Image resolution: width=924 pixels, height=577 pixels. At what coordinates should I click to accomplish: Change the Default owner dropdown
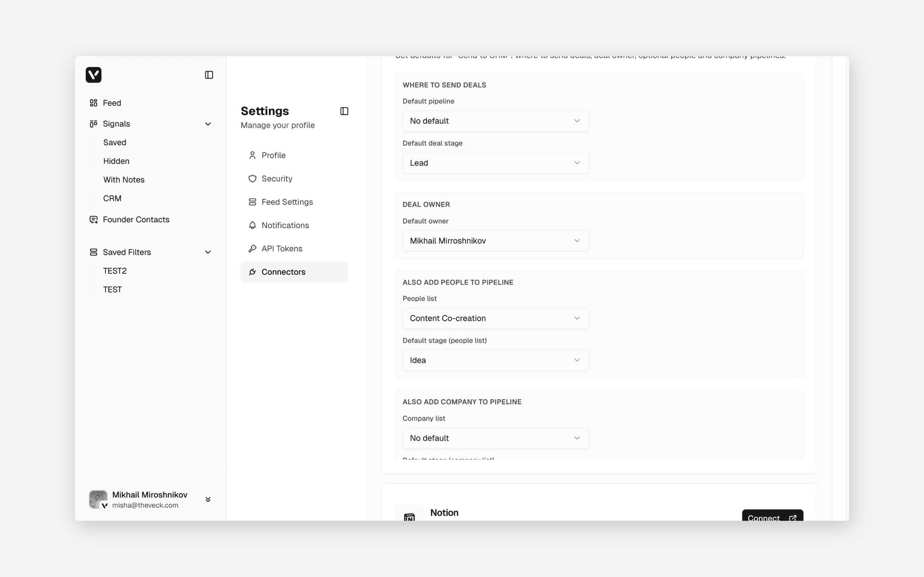coord(495,241)
